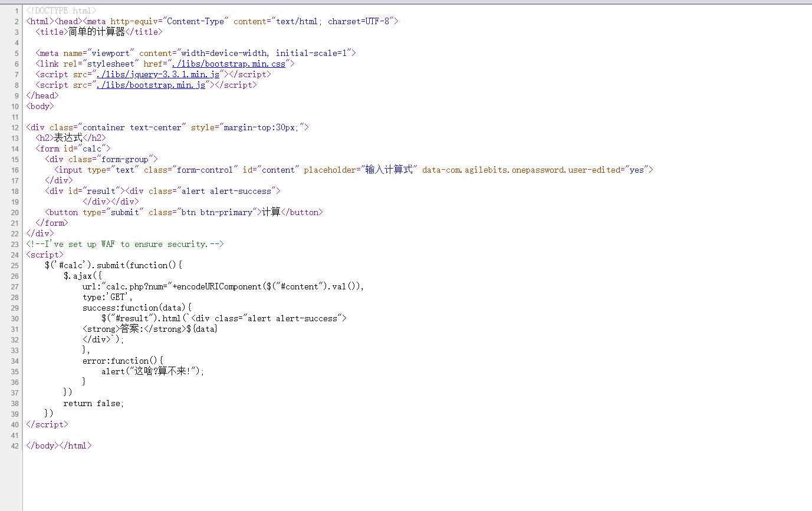This screenshot has height=511, width=812.
Task: Open the ./libs/bootstrap.min.js link
Action: pyautogui.click(x=151, y=85)
